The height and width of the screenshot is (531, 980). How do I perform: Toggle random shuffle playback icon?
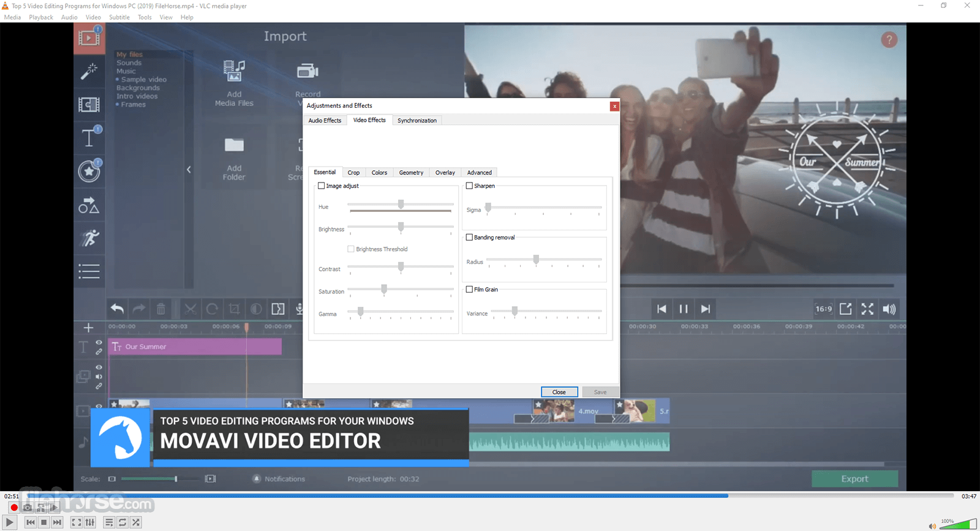tap(136, 522)
